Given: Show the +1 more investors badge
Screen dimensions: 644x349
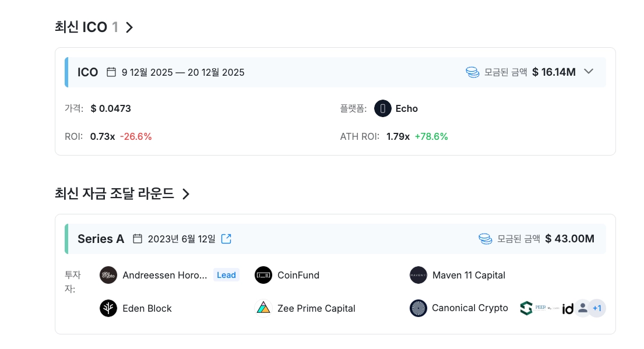Looking at the screenshot, I should pyautogui.click(x=597, y=308).
